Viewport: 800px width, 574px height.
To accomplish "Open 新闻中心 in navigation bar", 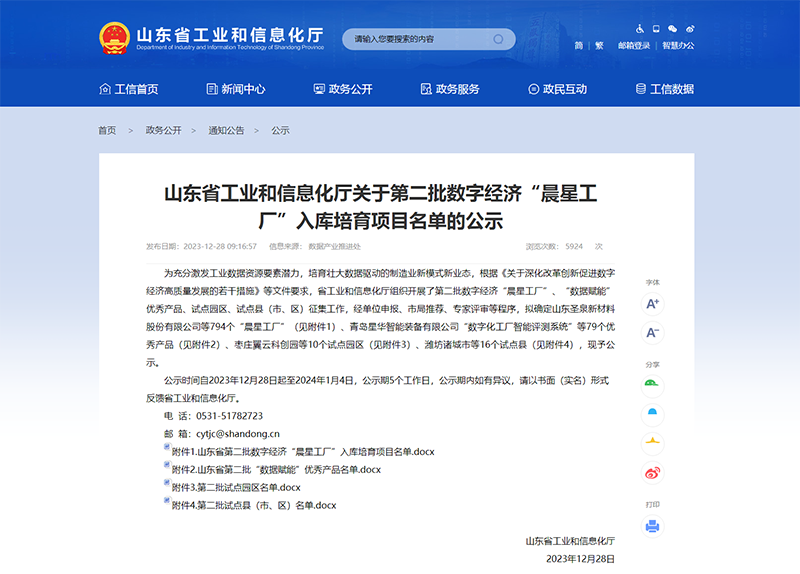I will point(236,89).
